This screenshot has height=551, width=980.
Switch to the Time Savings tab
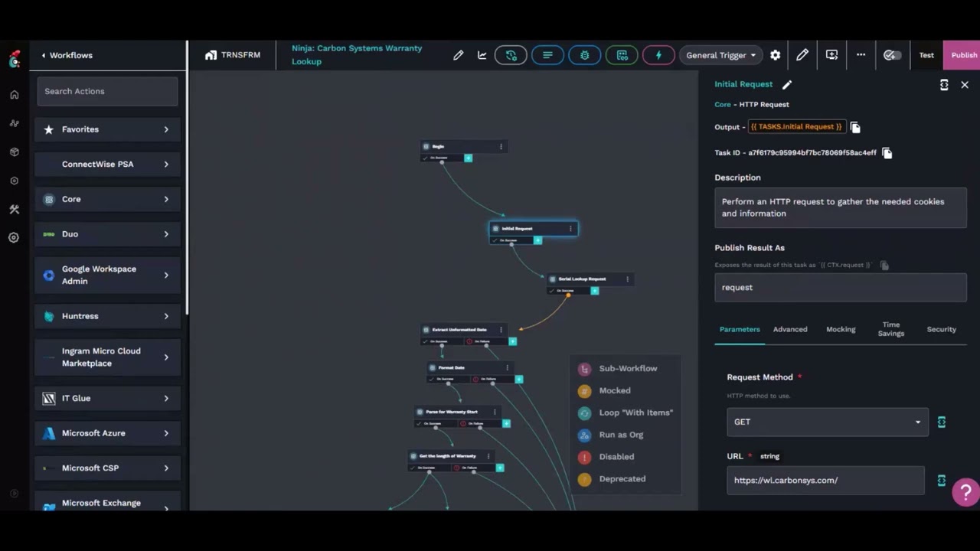coord(891,330)
